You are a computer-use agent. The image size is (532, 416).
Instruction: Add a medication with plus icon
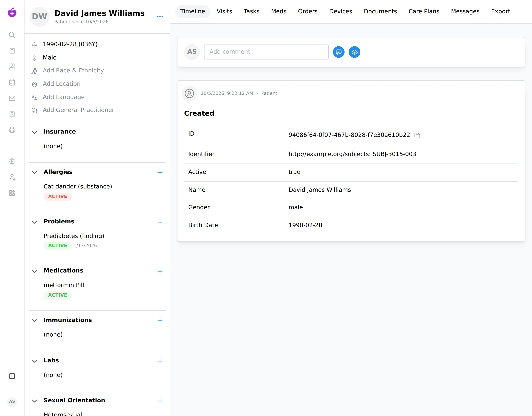tap(160, 271)
